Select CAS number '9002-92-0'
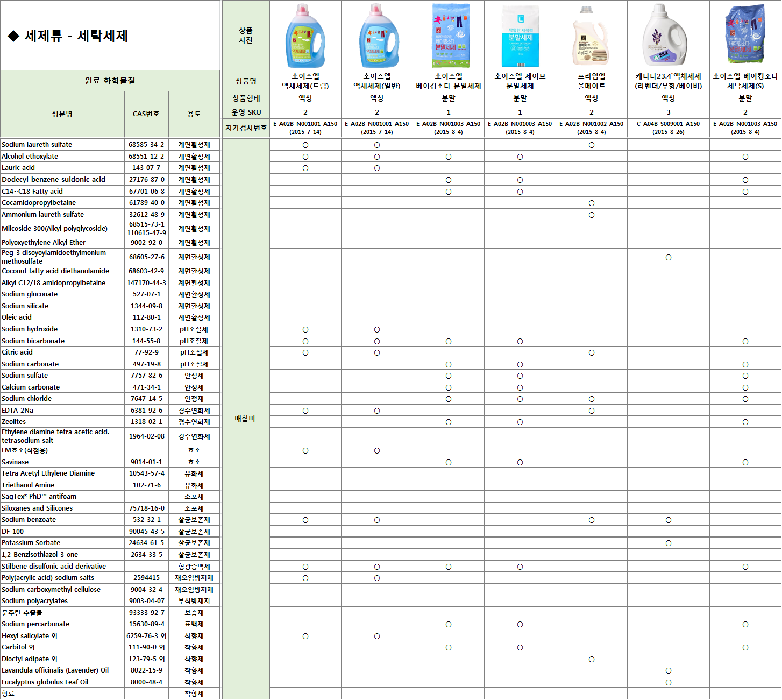 pyautogui.click(x=146, y=243)
